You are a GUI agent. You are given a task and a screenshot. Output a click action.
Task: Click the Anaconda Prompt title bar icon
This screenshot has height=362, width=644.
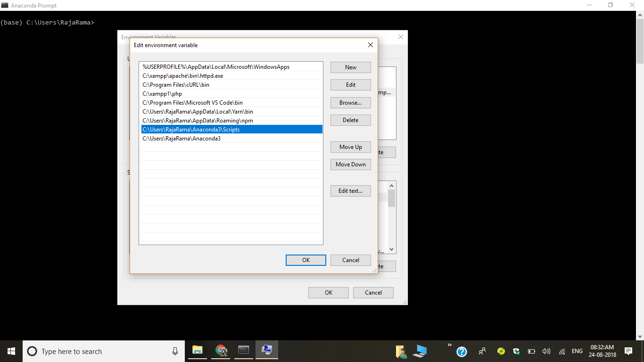click(x=5, y=5)
